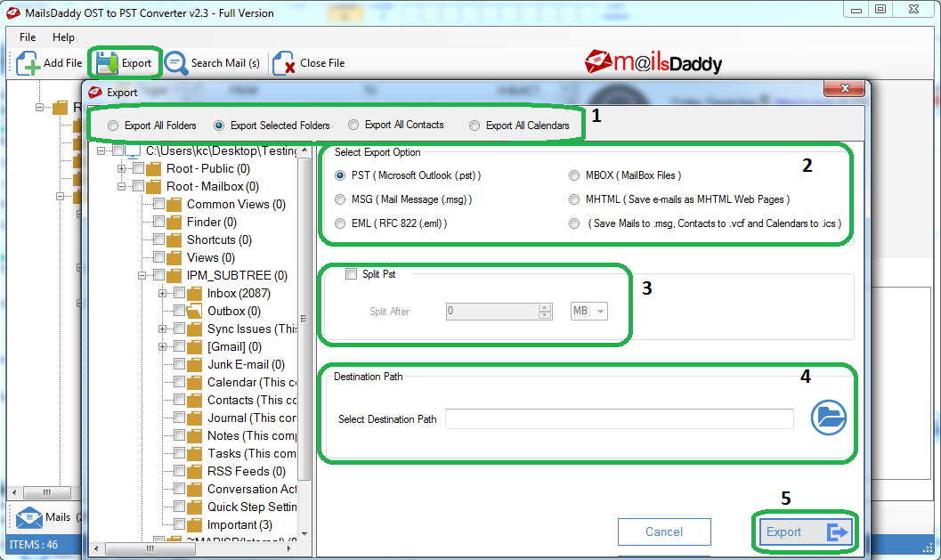941x560 pixels.
Task: Open the Search Mail(s) tool icon
Action: 176,63
